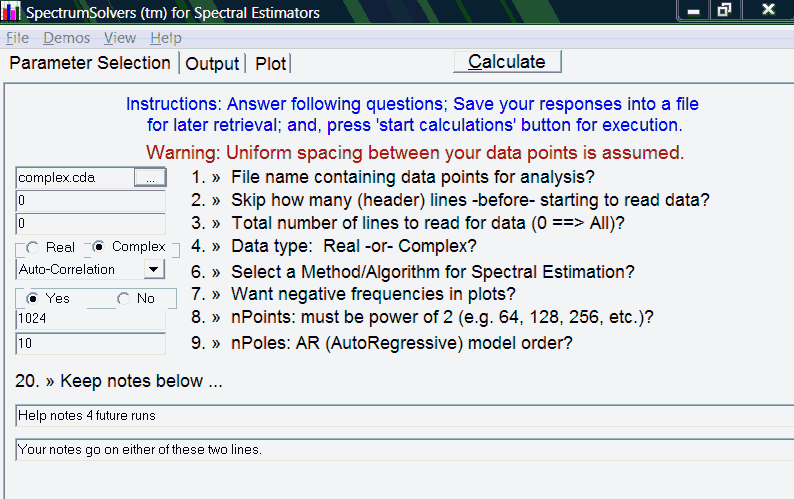
Task: Choose Yes for negative frequencies
Action: coord(32,298)
